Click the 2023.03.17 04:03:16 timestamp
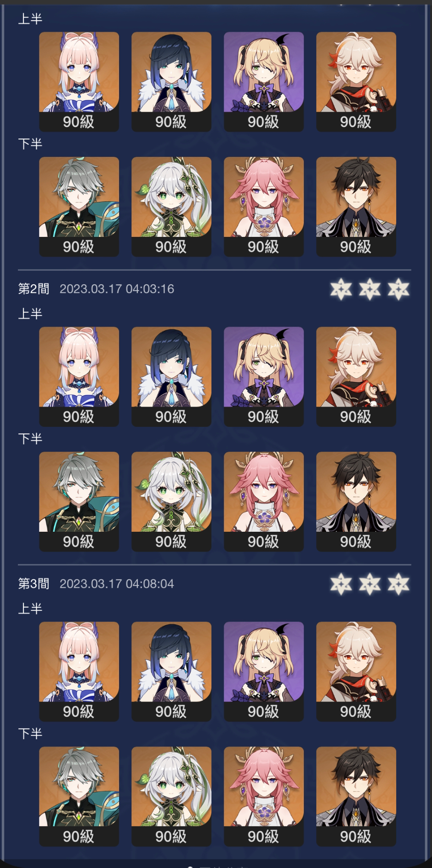432x868 pixels. 117,289
